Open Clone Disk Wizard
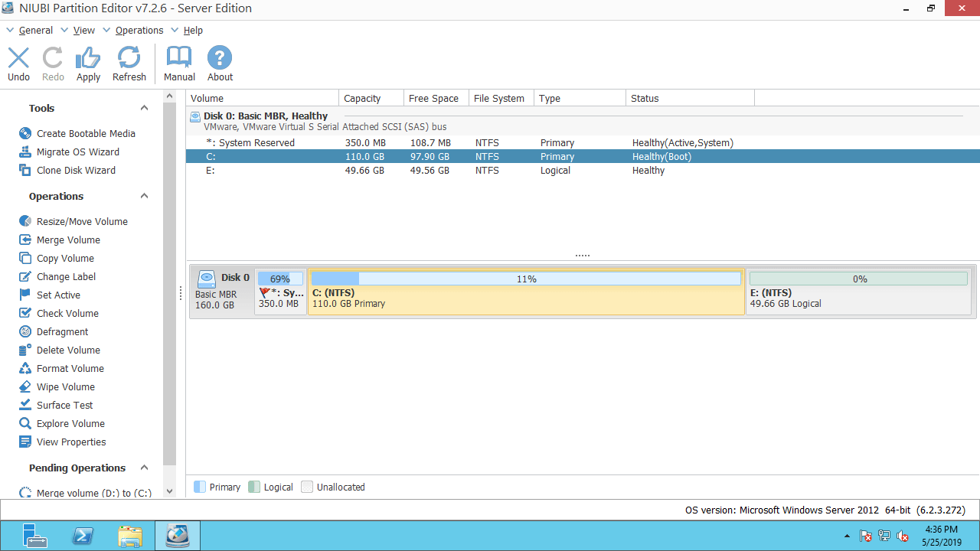Viewport: 980px width, 551px height. click(x=76, y=170)
